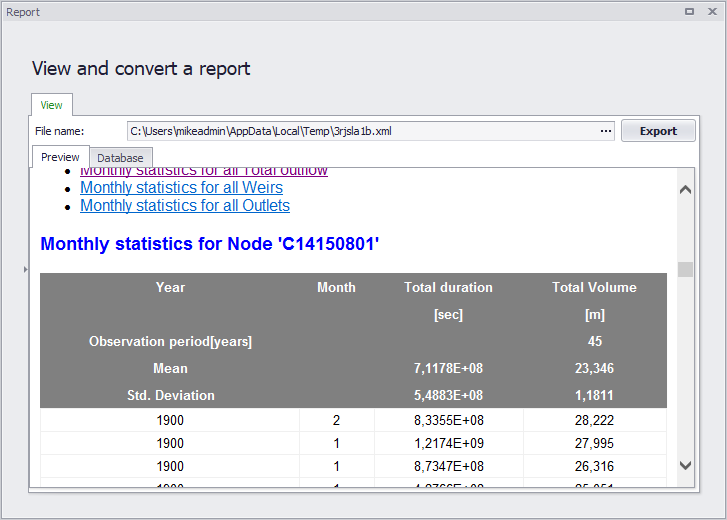The width and height of the screenshot is (727, 520).
Task: Select Std. Deviation volume value 1,1811
Action: (594, 395)
